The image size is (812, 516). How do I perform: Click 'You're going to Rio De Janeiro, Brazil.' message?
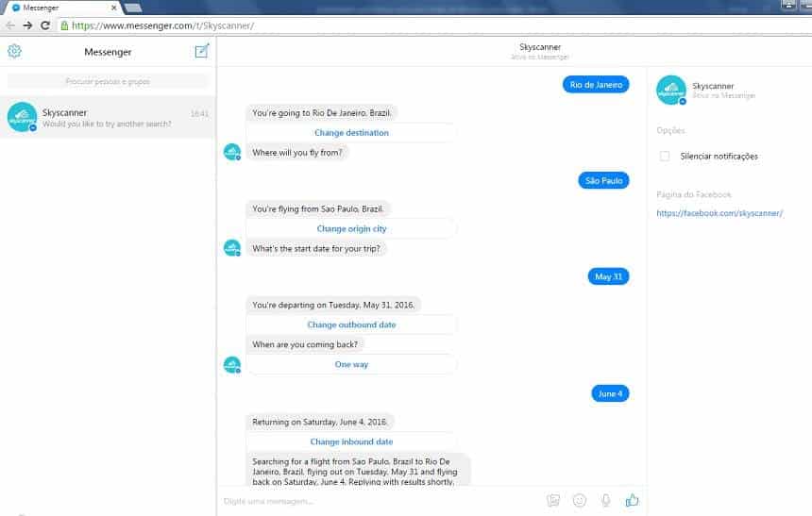point(322,113)
